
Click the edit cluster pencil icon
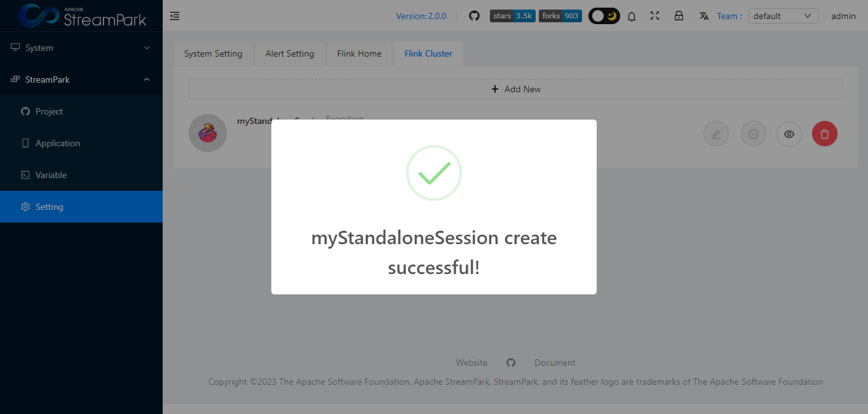point(716,134)
